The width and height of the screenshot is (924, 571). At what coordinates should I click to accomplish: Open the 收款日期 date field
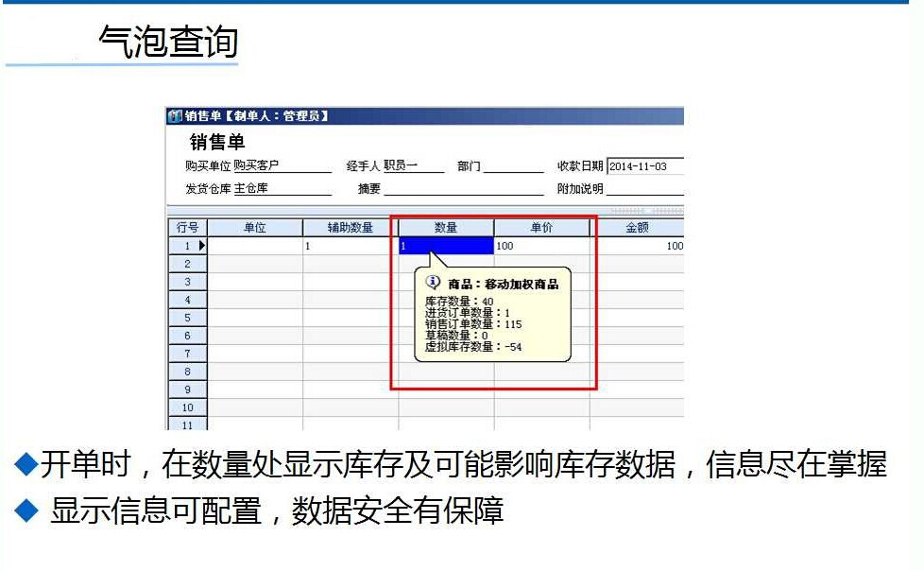(x=644, y=166)
